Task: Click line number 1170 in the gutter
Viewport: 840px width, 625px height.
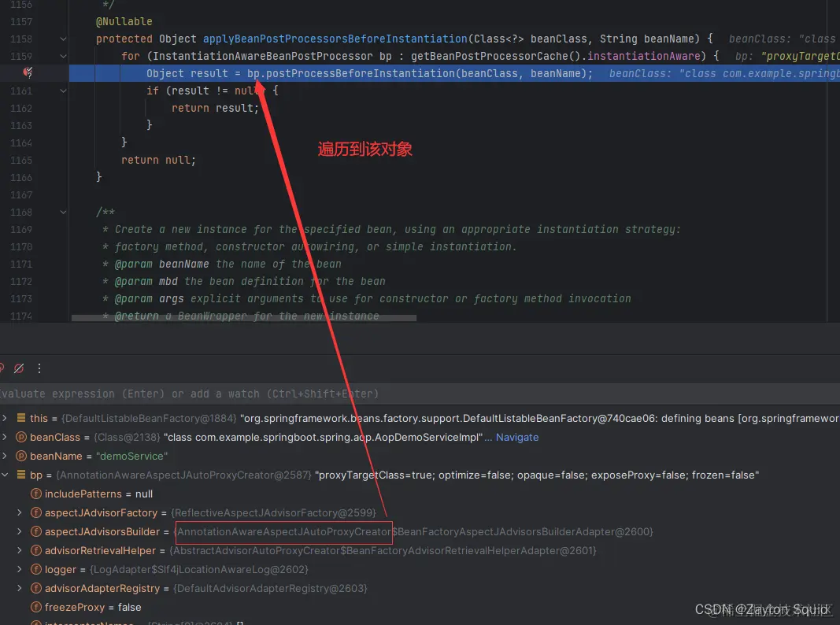Action: 21,247
